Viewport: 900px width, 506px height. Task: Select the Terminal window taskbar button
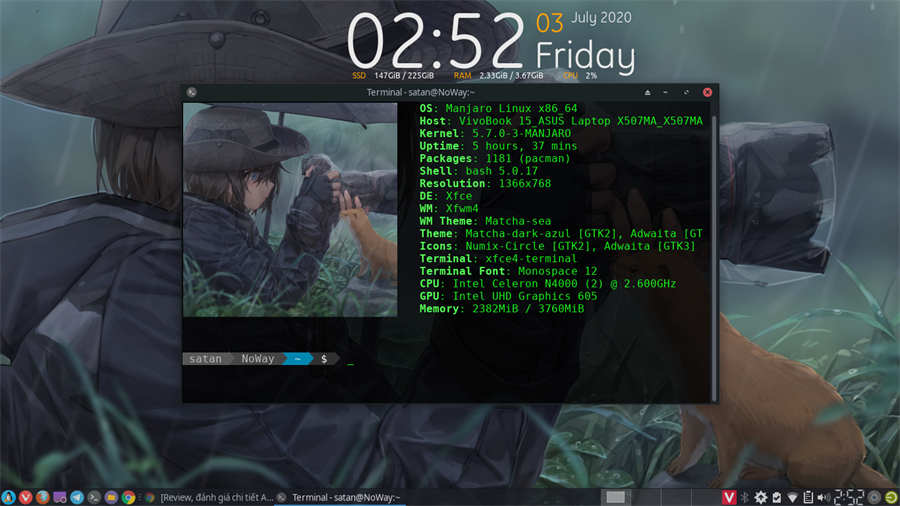coord(340,497)
